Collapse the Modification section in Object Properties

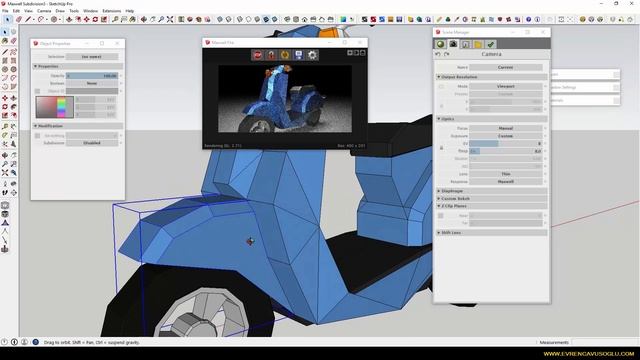coord(78,126)
